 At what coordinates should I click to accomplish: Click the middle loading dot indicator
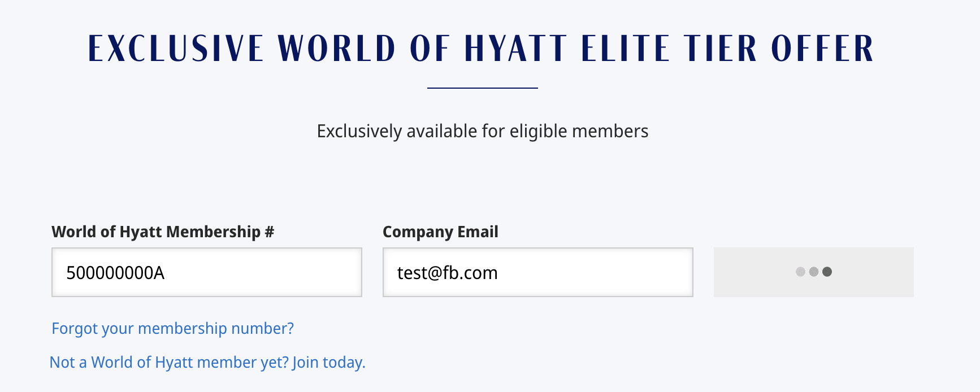pyautogui.click(x=814, y=272)
